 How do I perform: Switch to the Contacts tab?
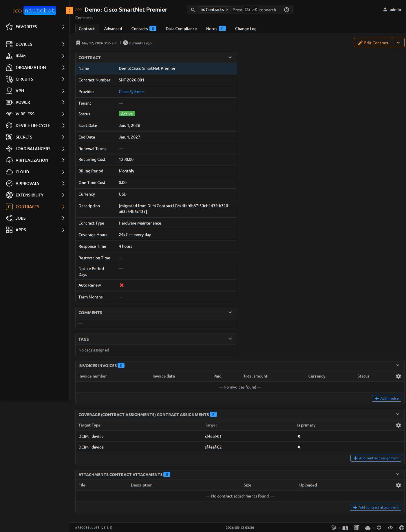(x=144, y=29)
